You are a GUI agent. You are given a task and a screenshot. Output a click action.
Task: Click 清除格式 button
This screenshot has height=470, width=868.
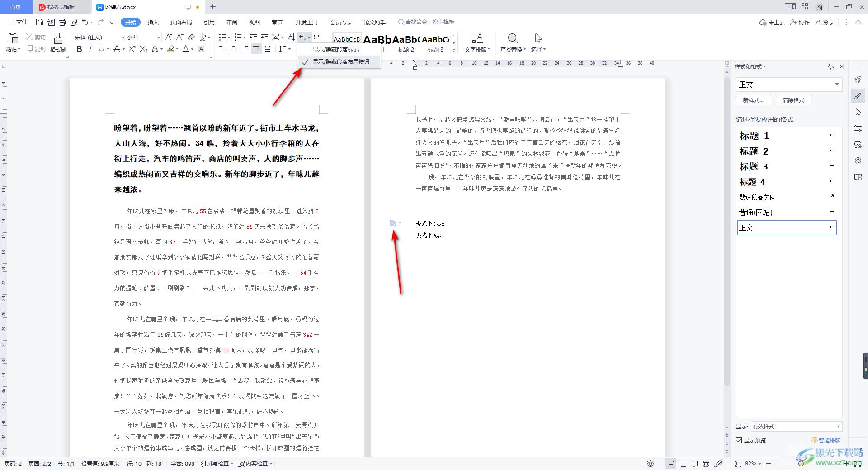793,100
